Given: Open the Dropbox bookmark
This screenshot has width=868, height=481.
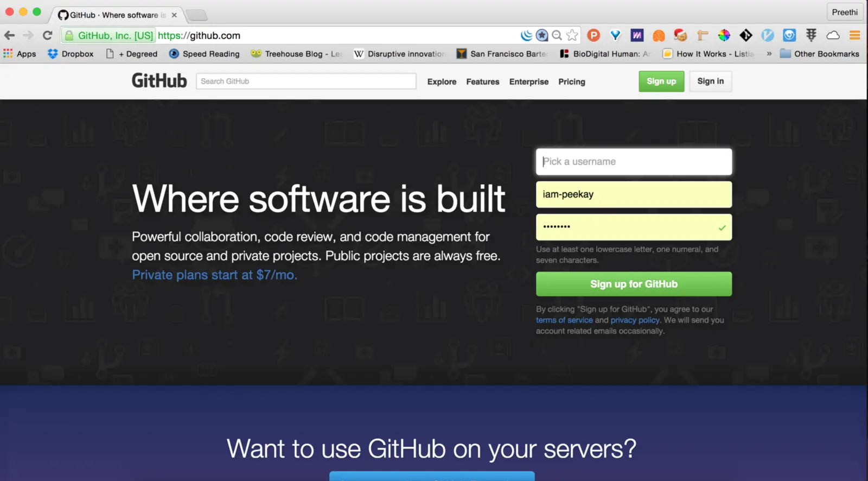Looking at the screenshot, I should pyautogui.click(x=71, y=54).
